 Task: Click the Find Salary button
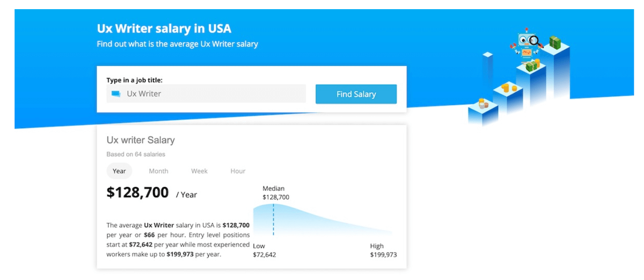pos(356,94)
